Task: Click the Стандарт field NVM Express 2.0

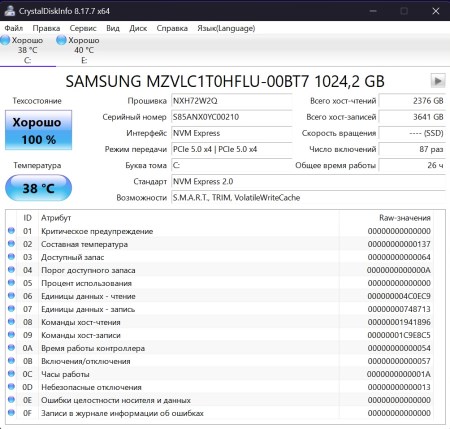Action: tap(308, 182)
